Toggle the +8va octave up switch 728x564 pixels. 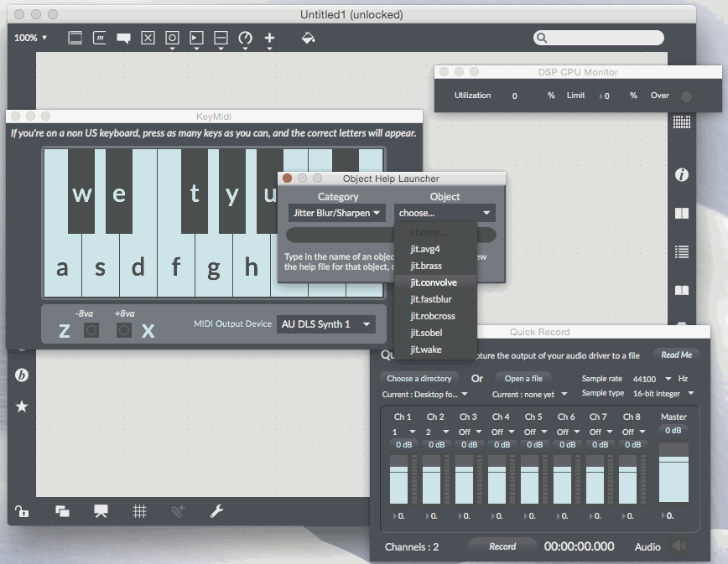(x=124, y=330)
